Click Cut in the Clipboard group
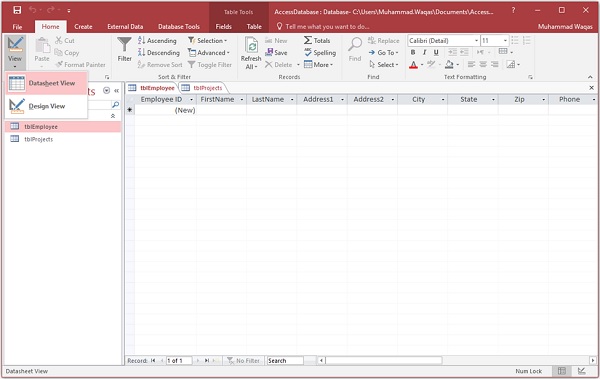This screenshot has width=600, height=379. (65, 40)
